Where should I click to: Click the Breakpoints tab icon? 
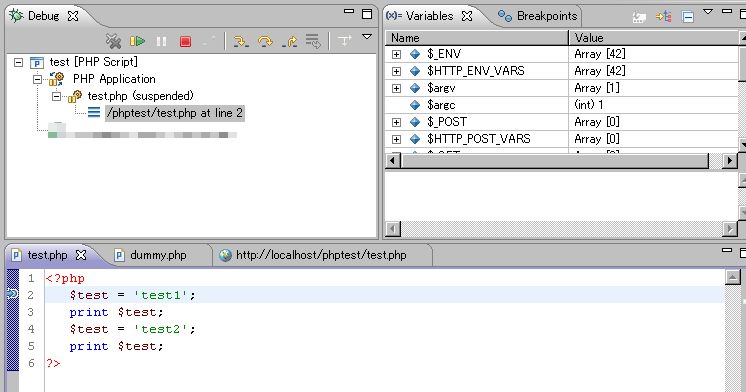(x=505, y=16)
